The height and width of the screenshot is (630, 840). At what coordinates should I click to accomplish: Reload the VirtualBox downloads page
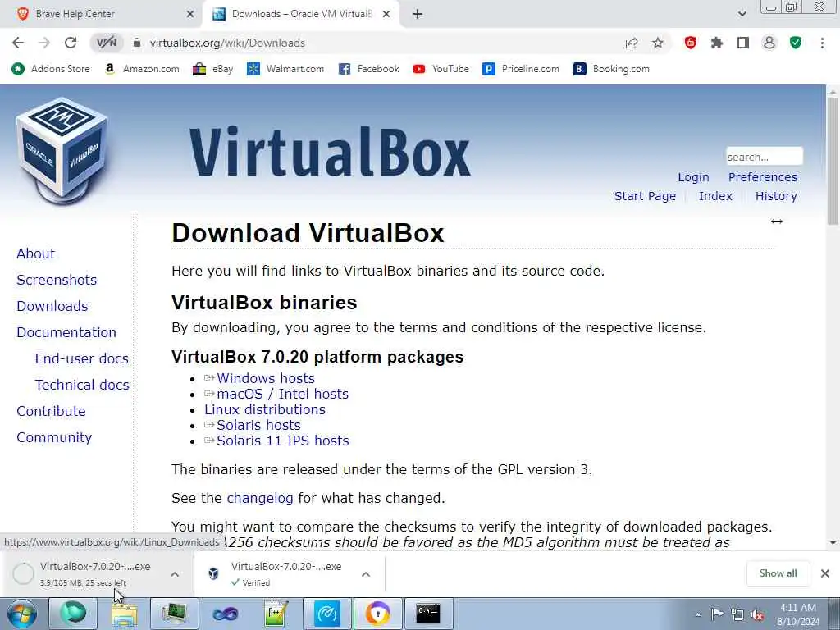(71, 43)
